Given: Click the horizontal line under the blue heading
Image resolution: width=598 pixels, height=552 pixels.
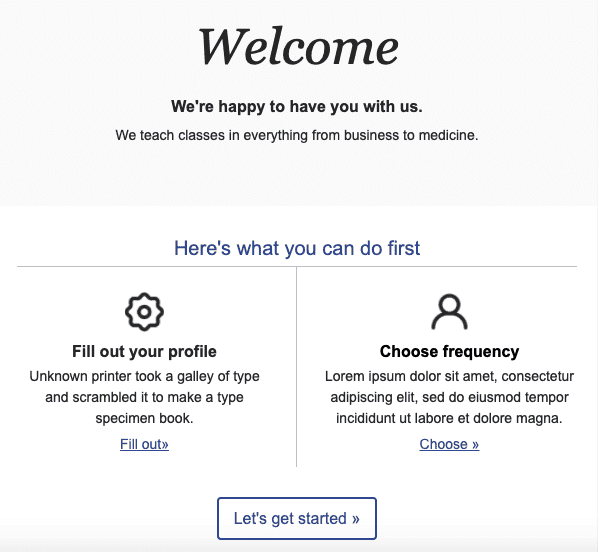Looking at the screenshot, I should click(x=297, y=267).
